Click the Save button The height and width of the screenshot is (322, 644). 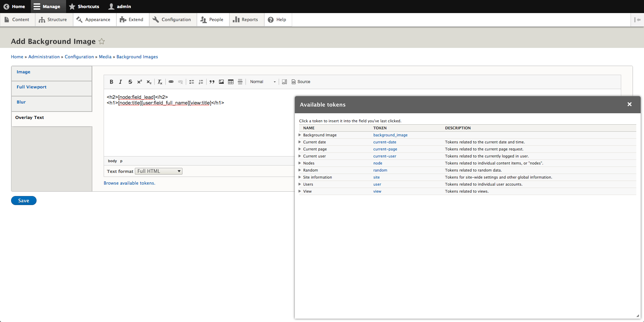click(x=23, y=201)
